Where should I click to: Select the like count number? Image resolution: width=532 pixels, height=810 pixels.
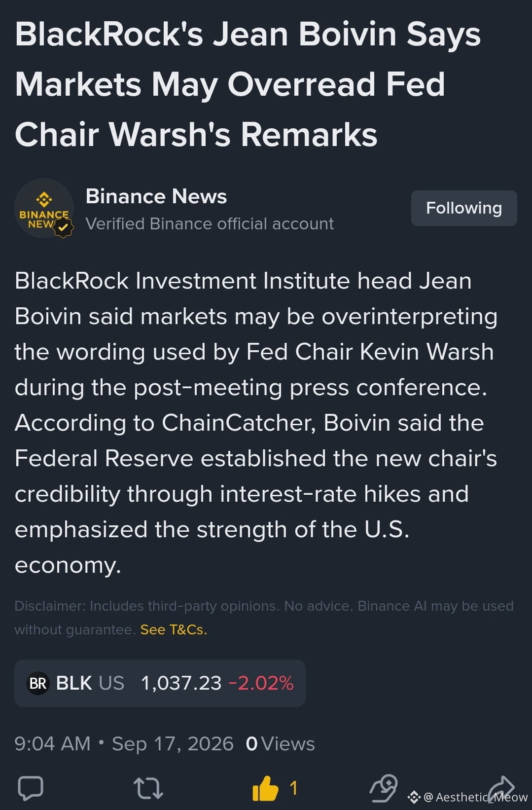click(x=293, y=788)
